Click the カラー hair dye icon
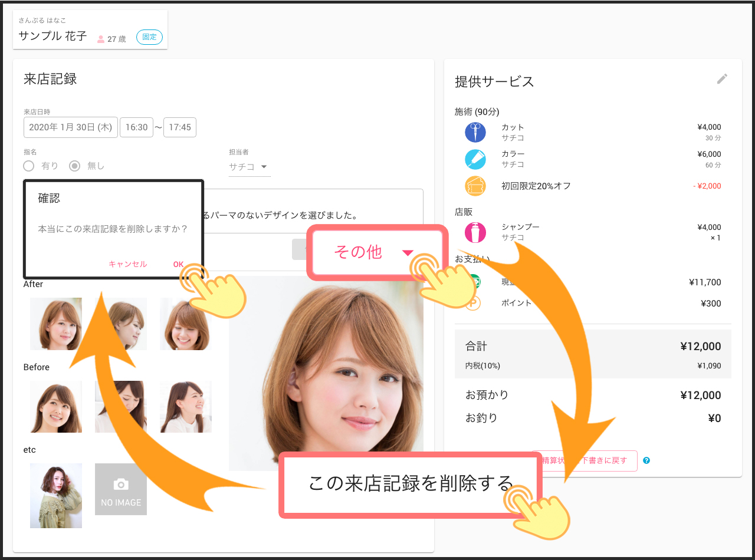 475,159
